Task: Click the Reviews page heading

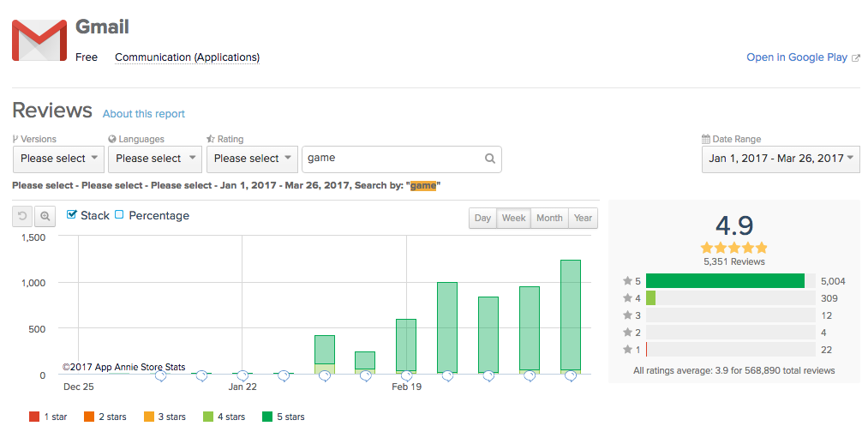Action: [52, 111]
